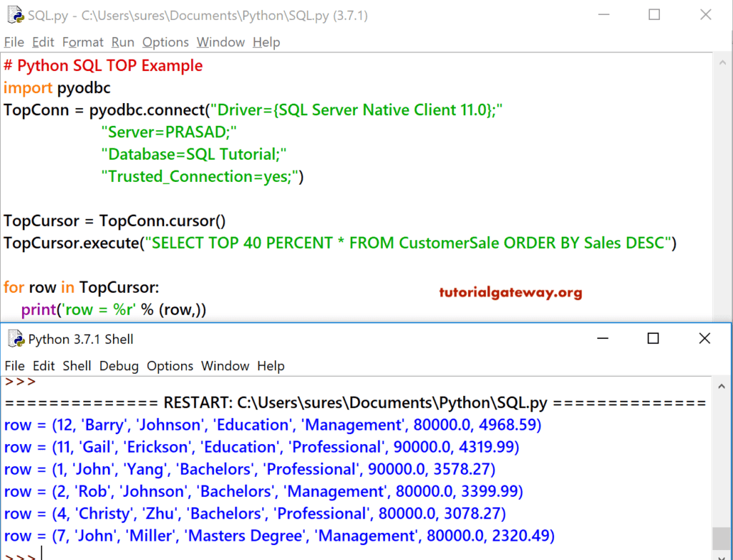Open the Edit menu in the editor

(x=43, y=42)
